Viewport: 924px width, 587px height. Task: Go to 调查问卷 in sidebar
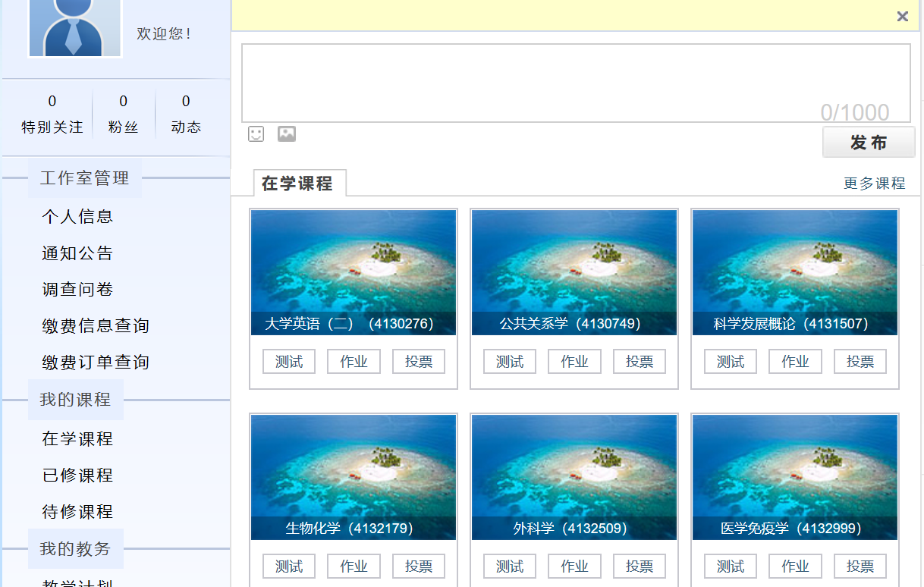point(77,290)
